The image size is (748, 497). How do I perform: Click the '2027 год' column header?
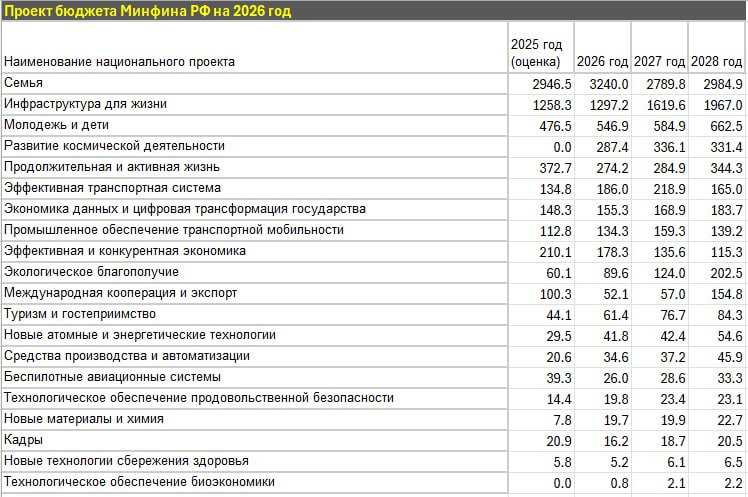click(660, 61)
